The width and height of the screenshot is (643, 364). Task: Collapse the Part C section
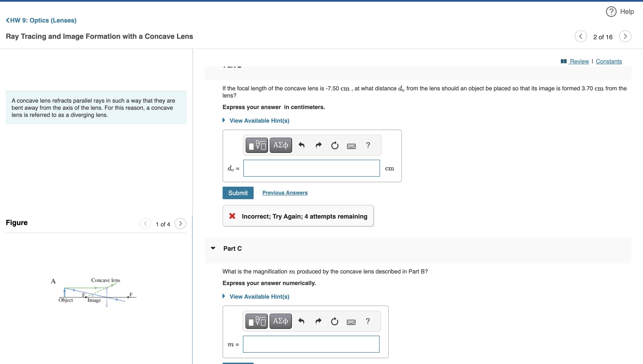coord(213,248)
